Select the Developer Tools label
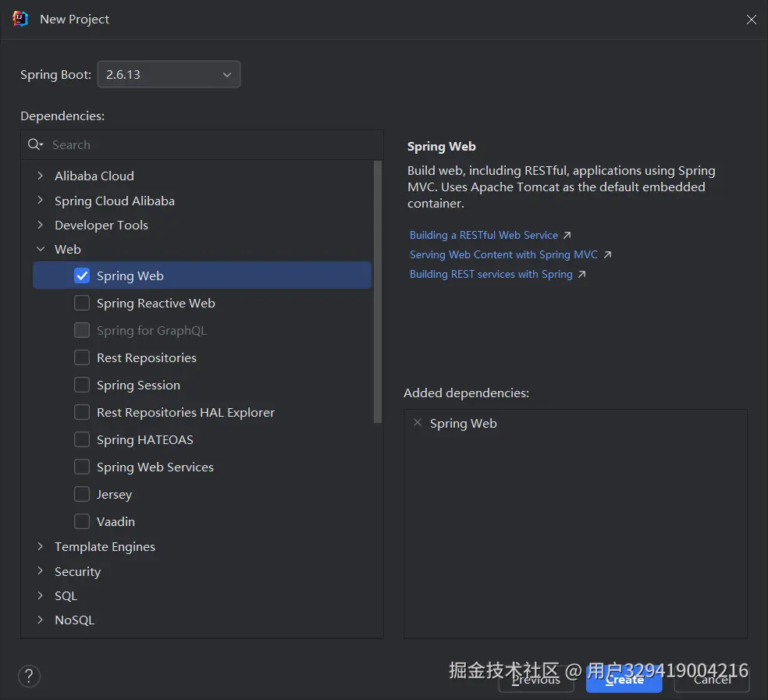Image resolution: width=768 pixels, height=700 pixels. coord(101,226)
